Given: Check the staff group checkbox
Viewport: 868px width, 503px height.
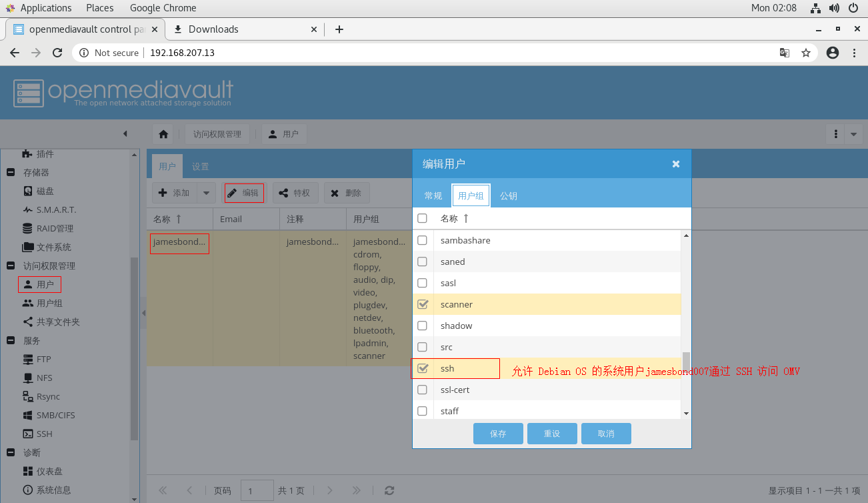Looking at the screenshot, I should pos(422,411).
